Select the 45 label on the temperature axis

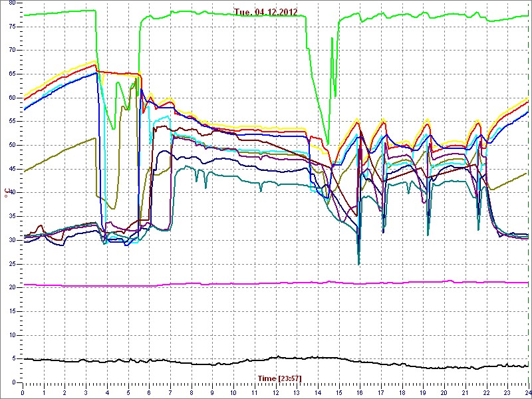click(x=12, y=169)
